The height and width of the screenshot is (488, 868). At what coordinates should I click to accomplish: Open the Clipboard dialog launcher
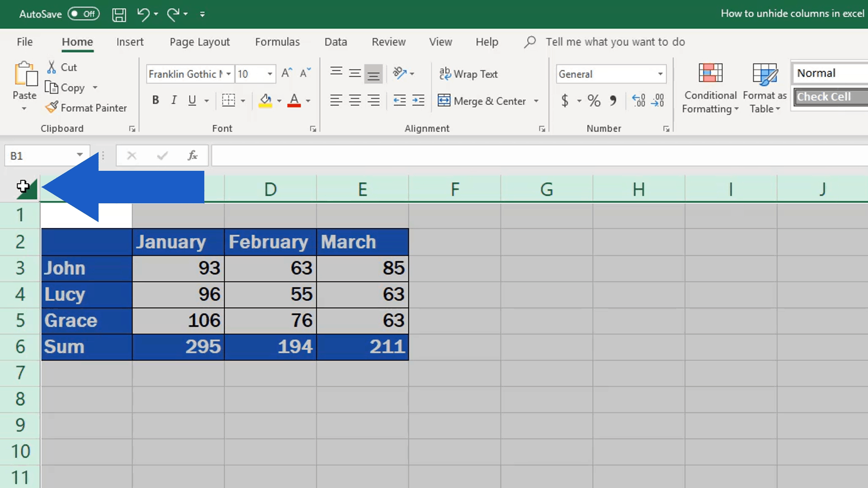click(x=132, y=129)
